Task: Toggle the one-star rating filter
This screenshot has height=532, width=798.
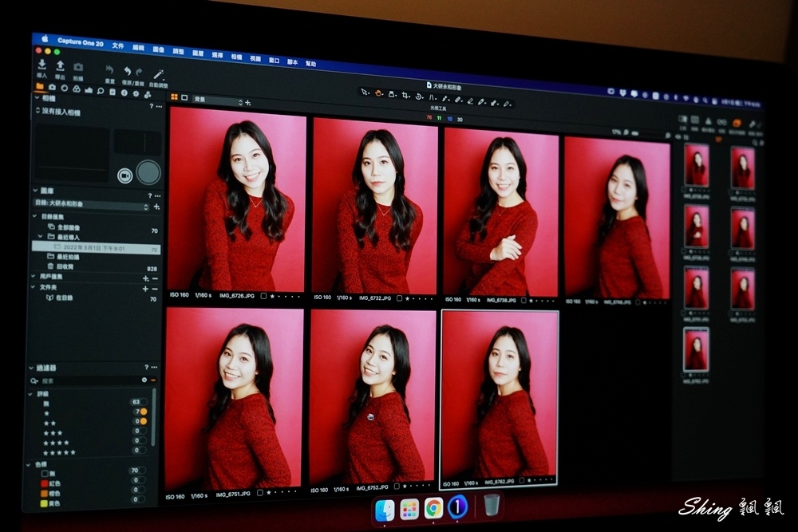Action: click(x=144, y=412)
